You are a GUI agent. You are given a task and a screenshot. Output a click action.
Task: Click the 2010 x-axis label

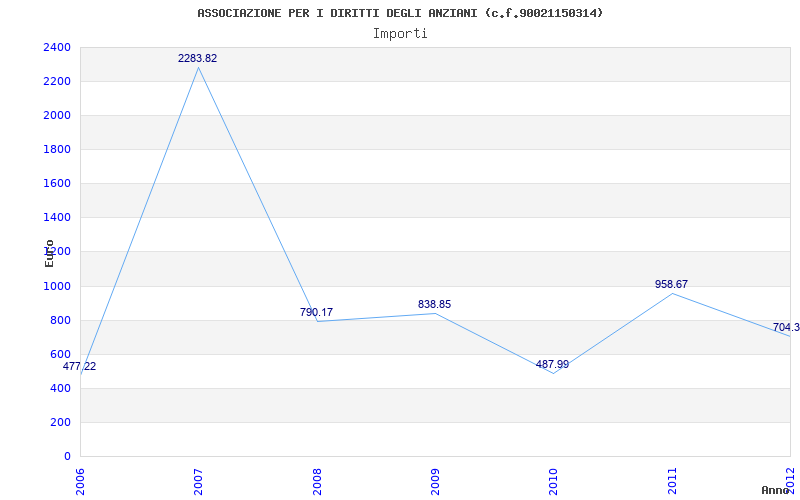(554, 482)
